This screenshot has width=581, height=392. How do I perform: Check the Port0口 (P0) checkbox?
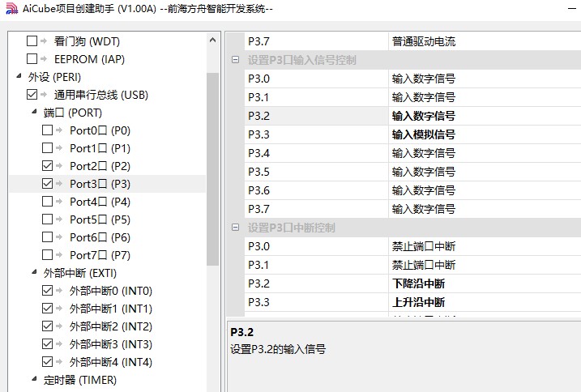tap(48, 130)
